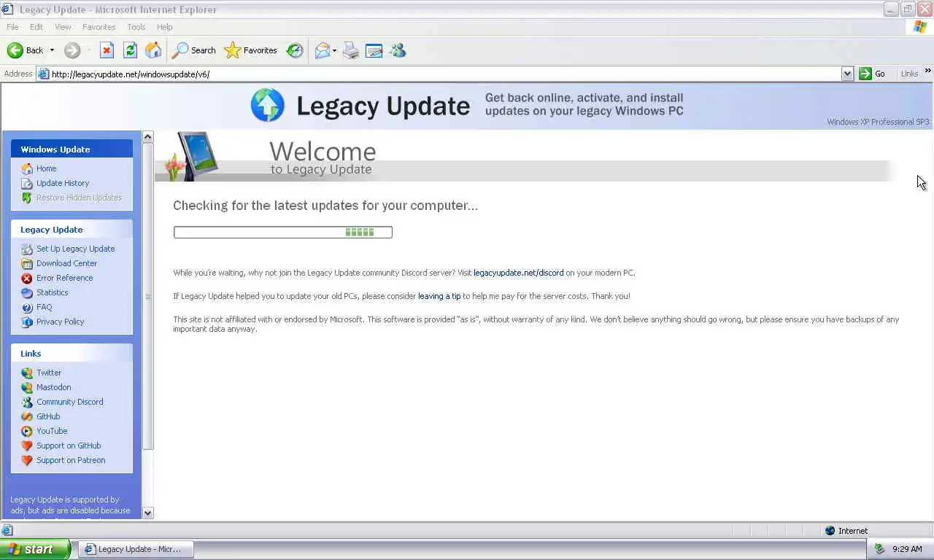
Task: Open the Download Center link
Action: click(x=66, y=263)
